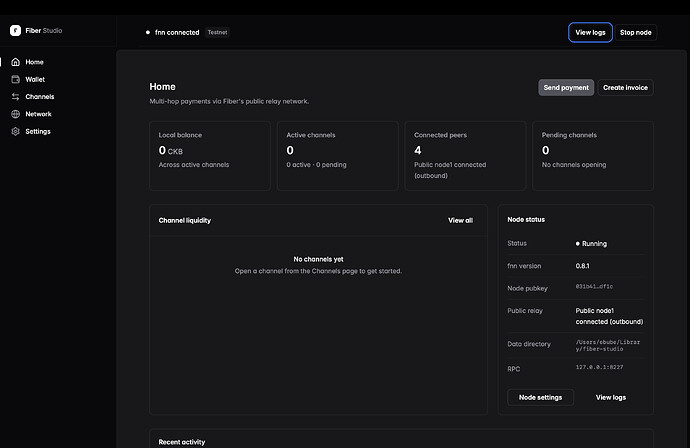Click the Home house icon in sidebar
The image size is (690, 448).
point(15,62)
